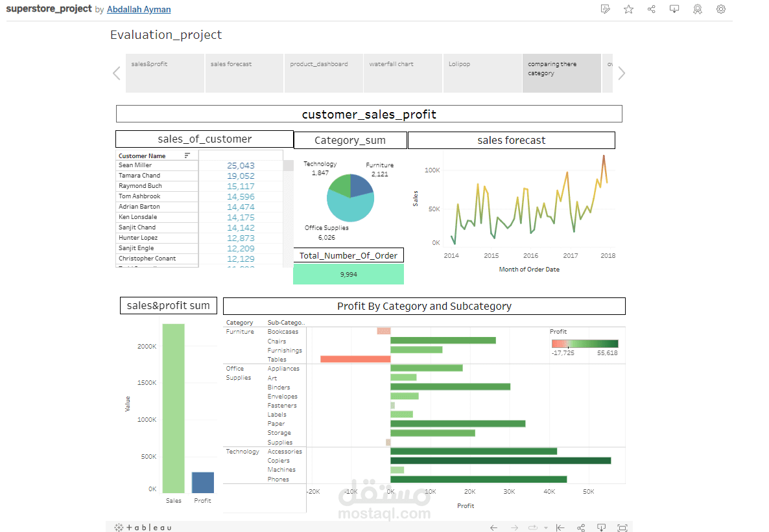Select customer row Sean Miller
The height and width of the screenshot is (532, 769).
point(157,165)
